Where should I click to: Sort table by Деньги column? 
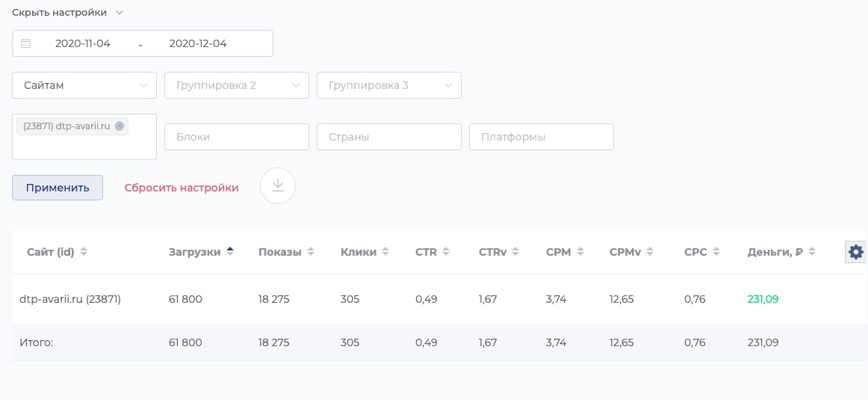tap(781, 252)
